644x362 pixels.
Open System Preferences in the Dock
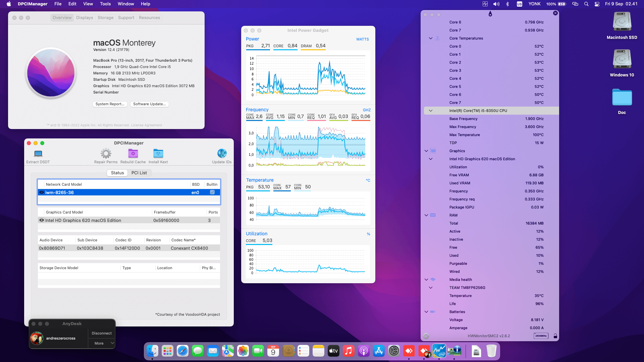[x=394, y=351]
